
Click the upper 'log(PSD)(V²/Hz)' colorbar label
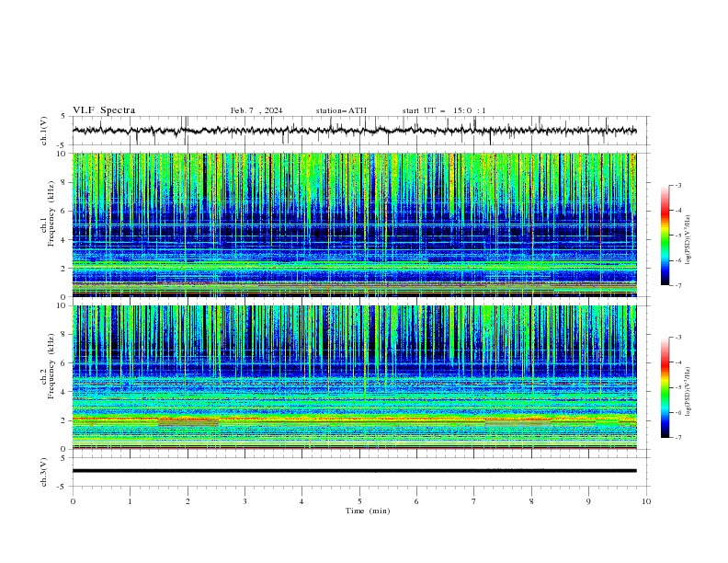click(x=688, y=240)
